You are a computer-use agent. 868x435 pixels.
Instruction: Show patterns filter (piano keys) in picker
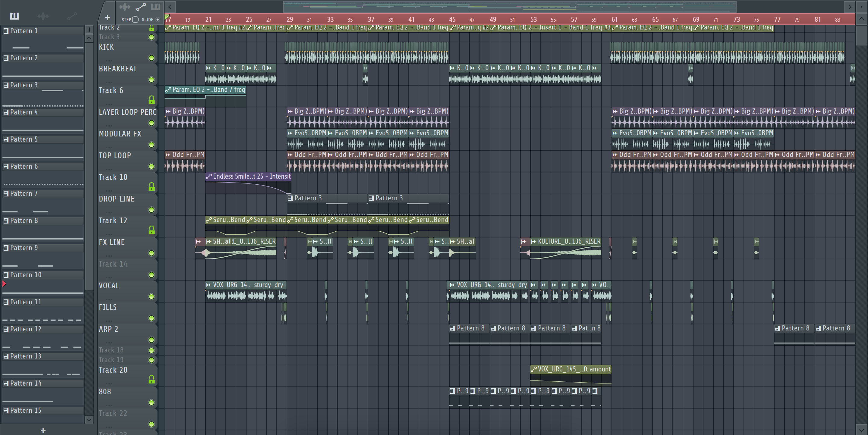14,16
